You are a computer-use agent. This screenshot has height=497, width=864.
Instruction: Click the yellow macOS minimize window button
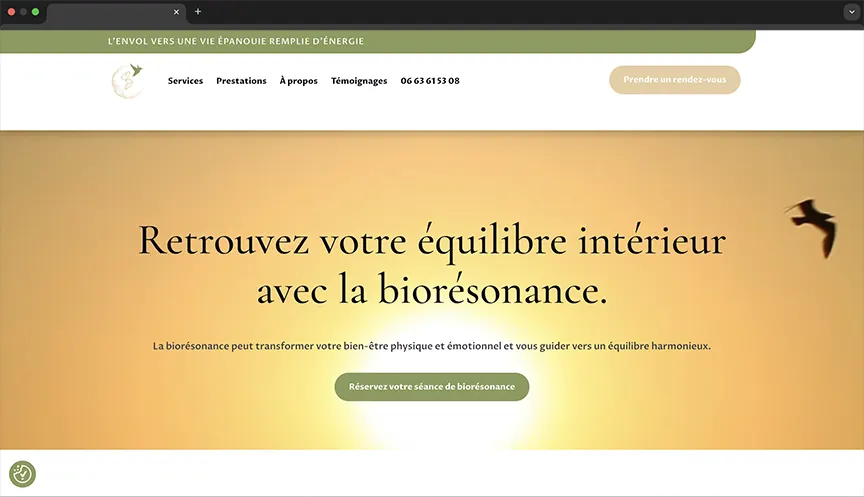click(23, 12)
